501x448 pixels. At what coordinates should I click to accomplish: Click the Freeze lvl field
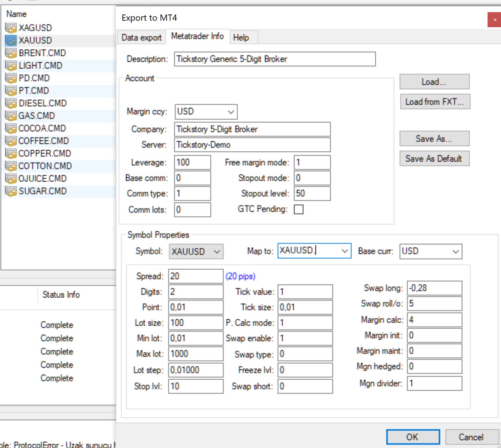(305, 370)
